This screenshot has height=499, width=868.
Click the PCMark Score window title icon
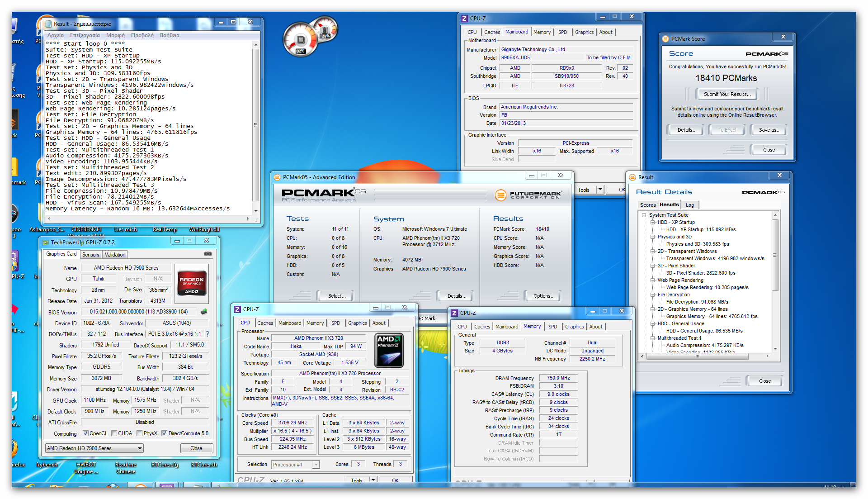[x=665, y=39]
